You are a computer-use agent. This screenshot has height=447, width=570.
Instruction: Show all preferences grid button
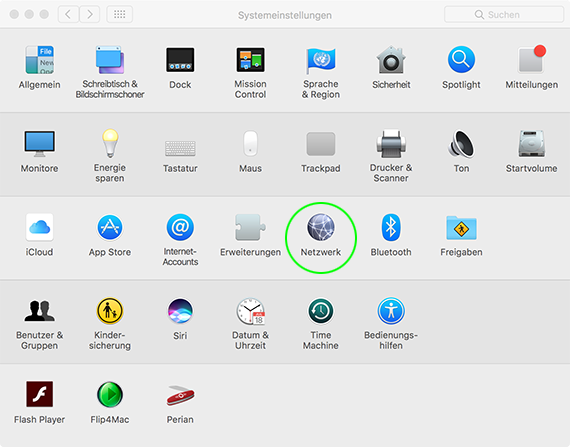tap(120, 15)
